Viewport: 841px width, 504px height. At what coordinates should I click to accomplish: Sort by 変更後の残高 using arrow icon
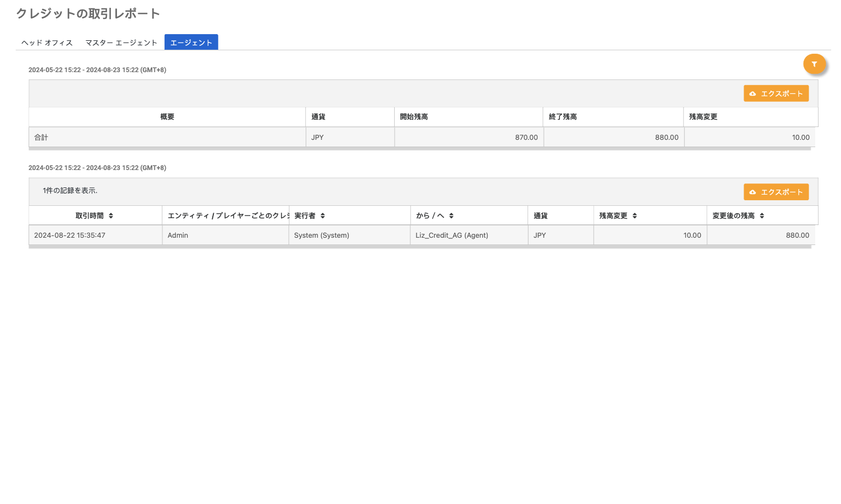coord(761,216)
